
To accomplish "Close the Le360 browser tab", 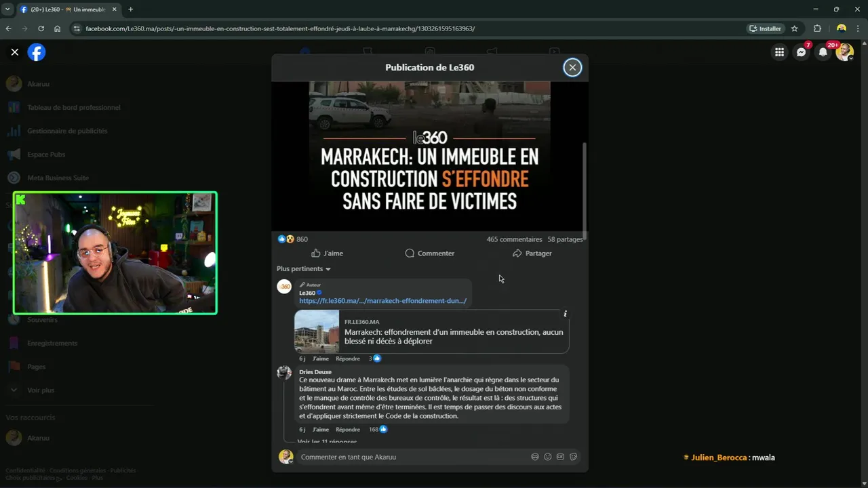I will pyautogui.click(x=115, y=9).
